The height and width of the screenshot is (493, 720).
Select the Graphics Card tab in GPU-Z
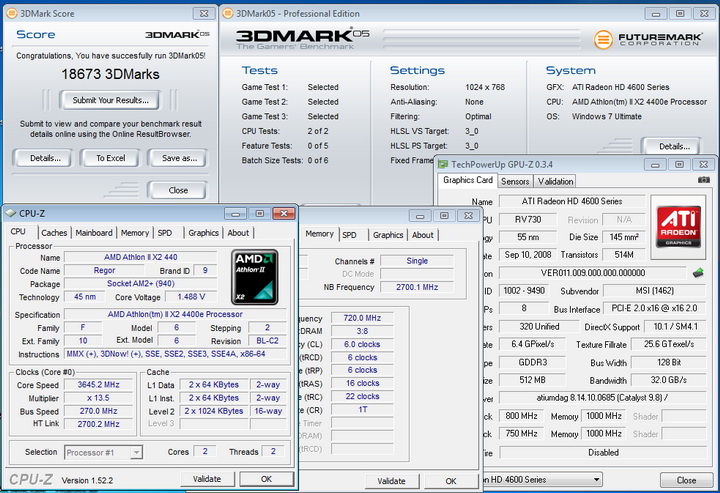[468, 180]
